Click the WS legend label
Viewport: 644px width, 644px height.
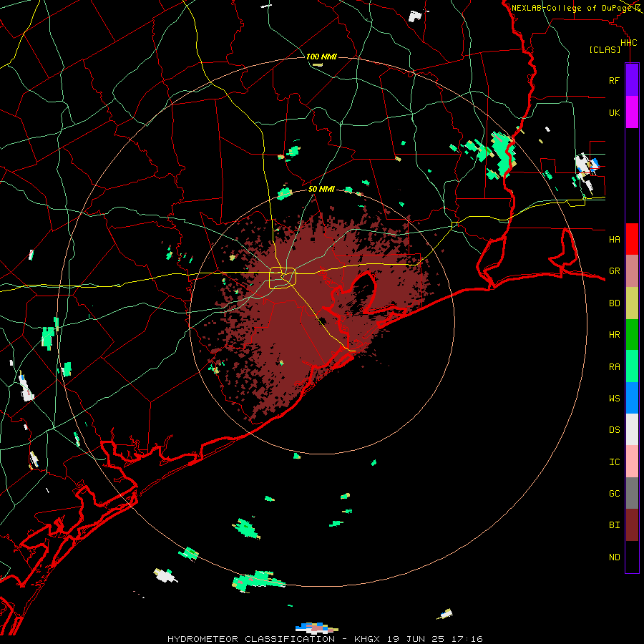(614, 398)
